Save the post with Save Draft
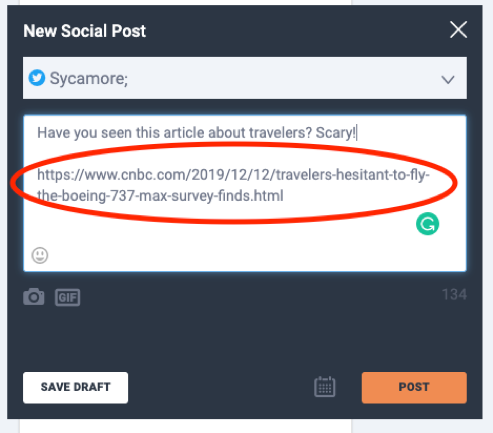 75,387
